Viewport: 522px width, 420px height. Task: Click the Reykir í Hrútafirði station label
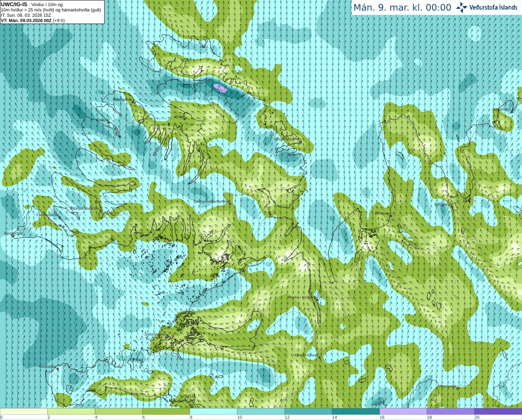click(302, 297)
